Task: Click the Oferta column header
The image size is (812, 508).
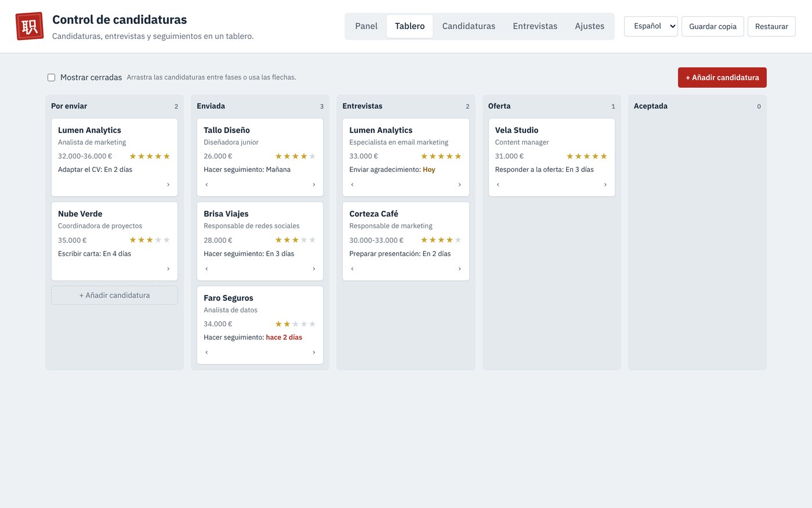Action: coord(499,106)
